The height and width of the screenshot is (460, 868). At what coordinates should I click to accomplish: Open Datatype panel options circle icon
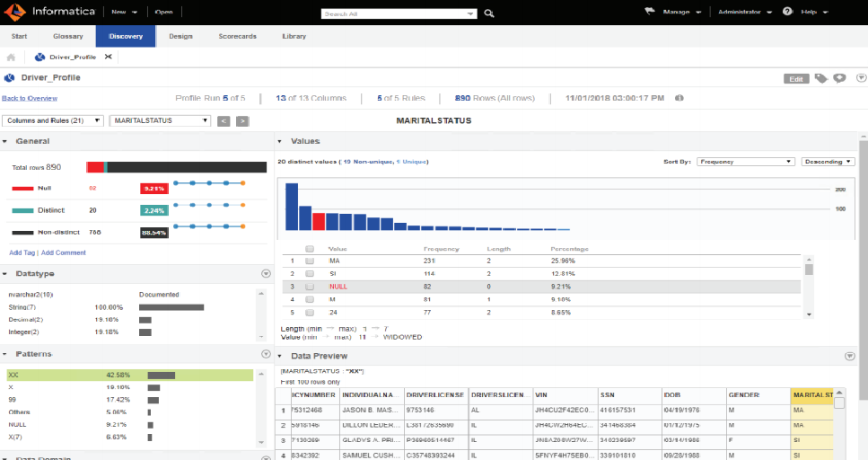[266, 274]
